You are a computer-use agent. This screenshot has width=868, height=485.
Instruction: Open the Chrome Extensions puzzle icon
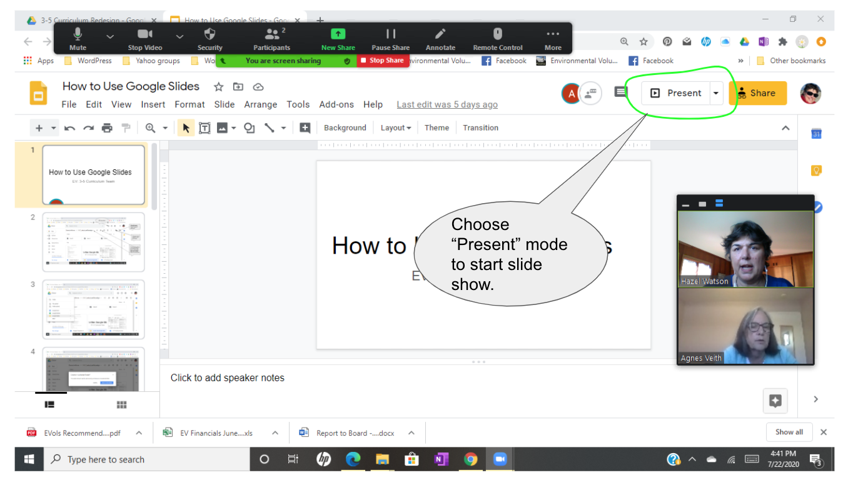(x=782, y=42)
